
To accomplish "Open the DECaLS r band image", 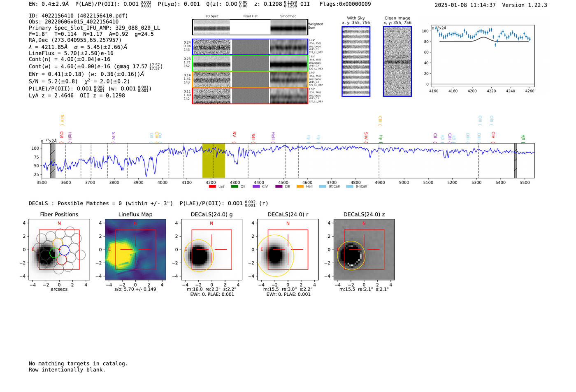I will point(288,250).
